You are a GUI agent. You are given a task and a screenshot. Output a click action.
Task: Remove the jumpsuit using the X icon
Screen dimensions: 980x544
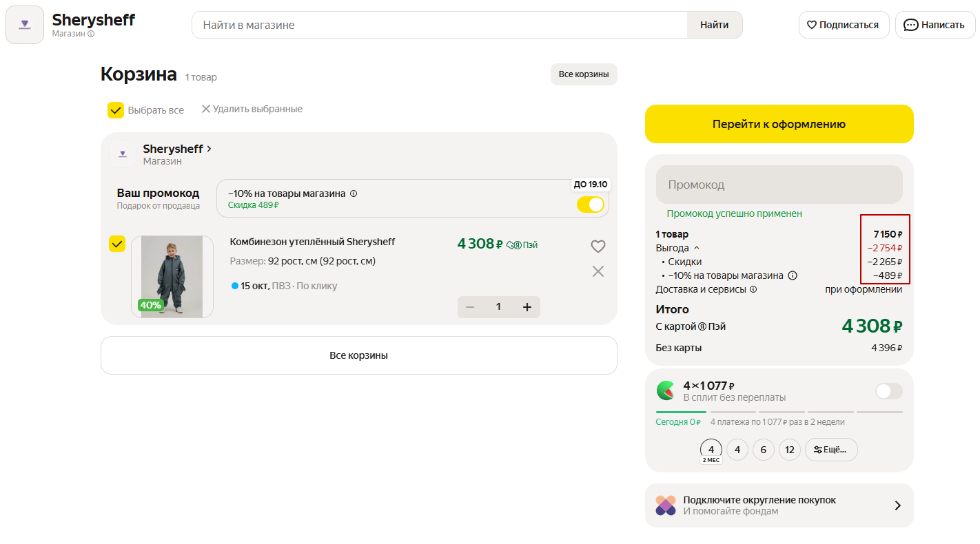(598, 271)
